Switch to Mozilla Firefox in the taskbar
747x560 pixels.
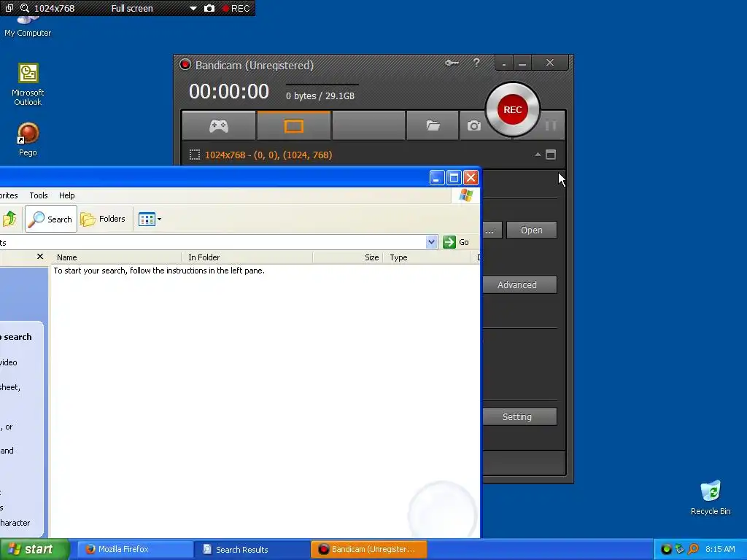coord(134,549)
